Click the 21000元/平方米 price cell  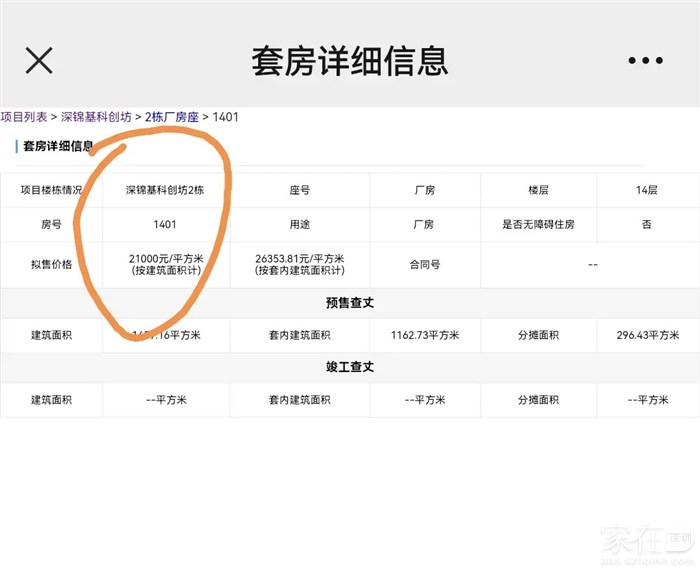coord(165,264)
